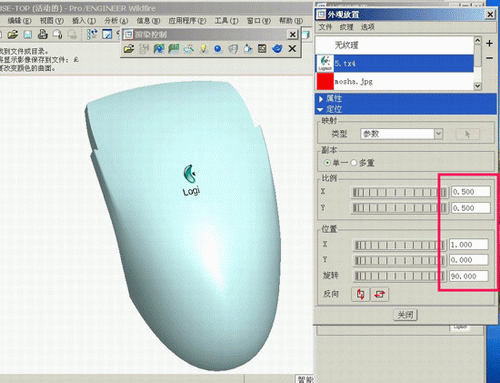The height and width of the screenshot is (383, 500).
Task: Click the plus icon to add texture
Action: coord(489,43)
